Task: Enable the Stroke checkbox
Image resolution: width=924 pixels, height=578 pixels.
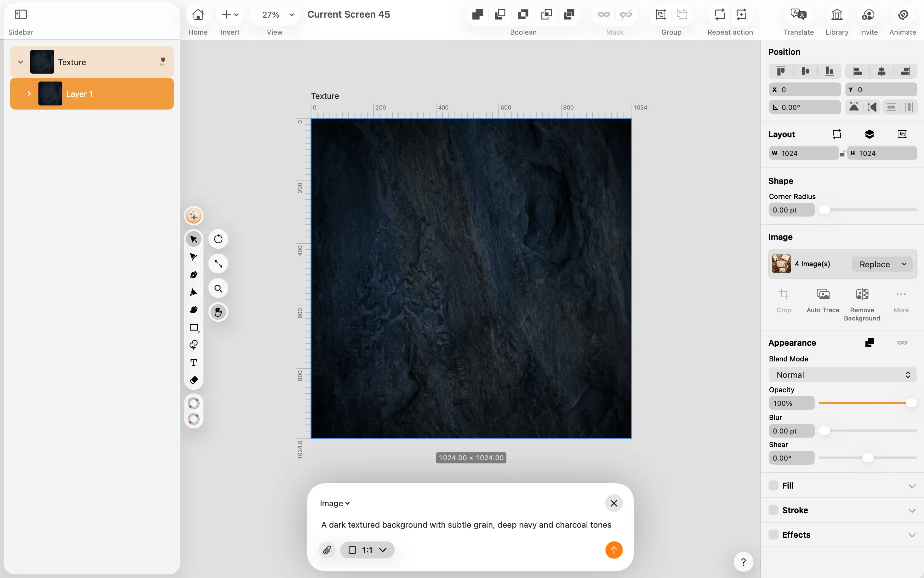Action: coord(773,510)
